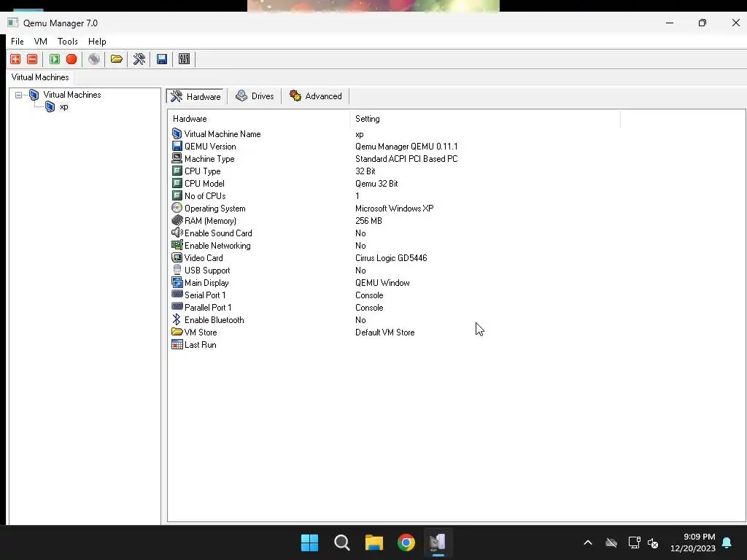Click the Main Display window icon
The image size is (747, 560).
[x=177, y=282]
